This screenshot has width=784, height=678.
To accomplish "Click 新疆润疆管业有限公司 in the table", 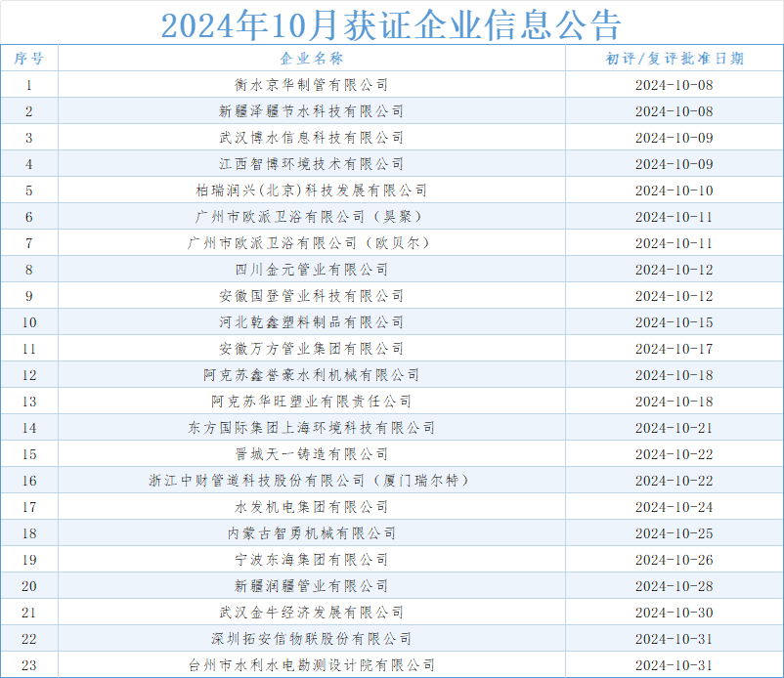I will (x=312, y=586).
